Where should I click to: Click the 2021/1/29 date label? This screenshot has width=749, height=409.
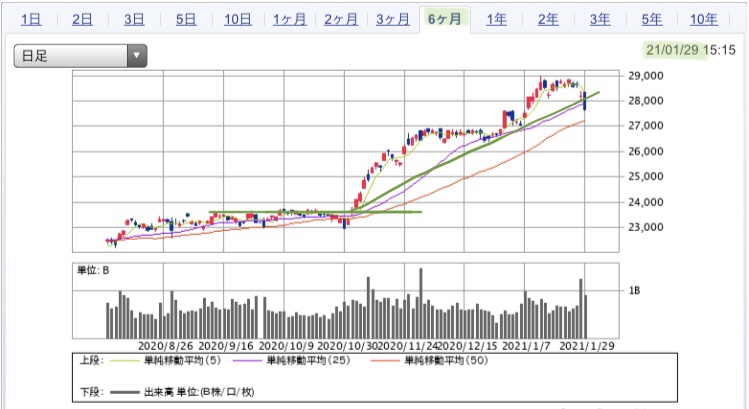[587, 346]
